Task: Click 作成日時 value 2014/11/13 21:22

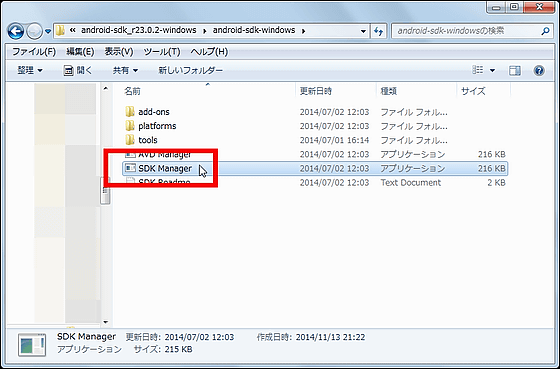Action: point(330,337)
